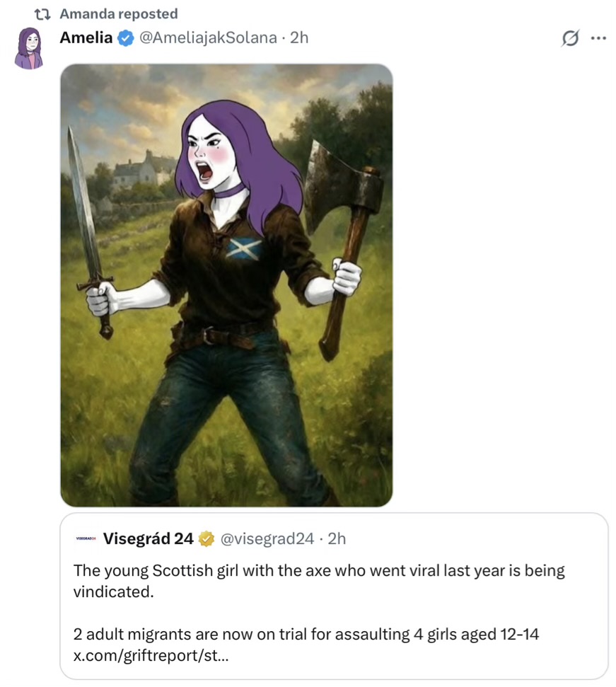Open the Visegrád 24 display name
This screenshot has width=616, height=687.
(148, 539)
